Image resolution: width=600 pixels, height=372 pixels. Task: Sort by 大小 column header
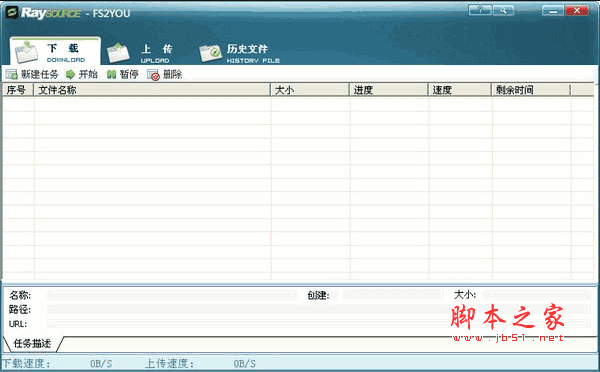click(x=310, y=90)
